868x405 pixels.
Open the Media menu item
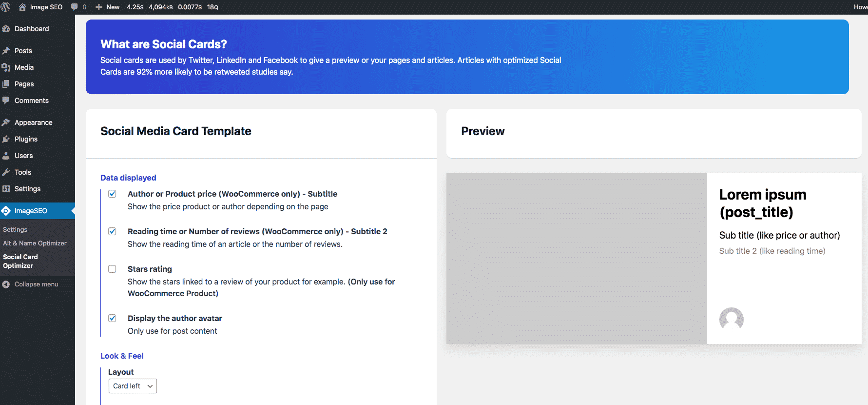tap(24, 67)
